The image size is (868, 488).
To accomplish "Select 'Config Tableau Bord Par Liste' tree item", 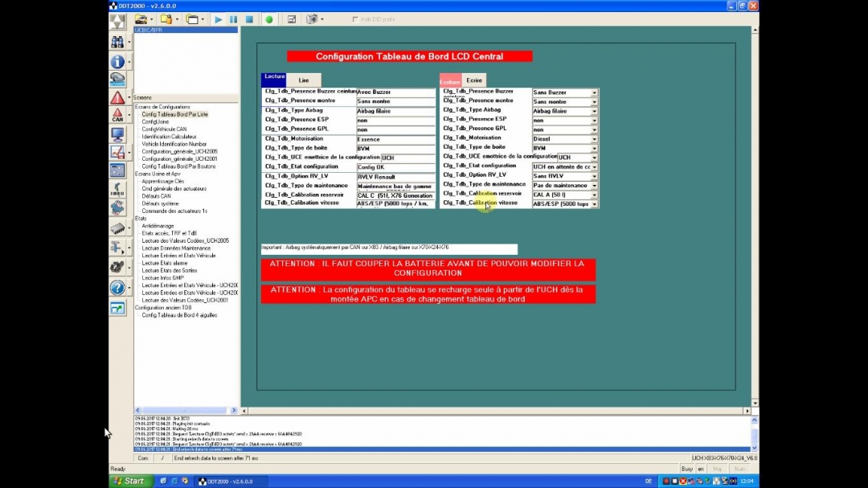I will pyautogui.click(x=174, y=114).
